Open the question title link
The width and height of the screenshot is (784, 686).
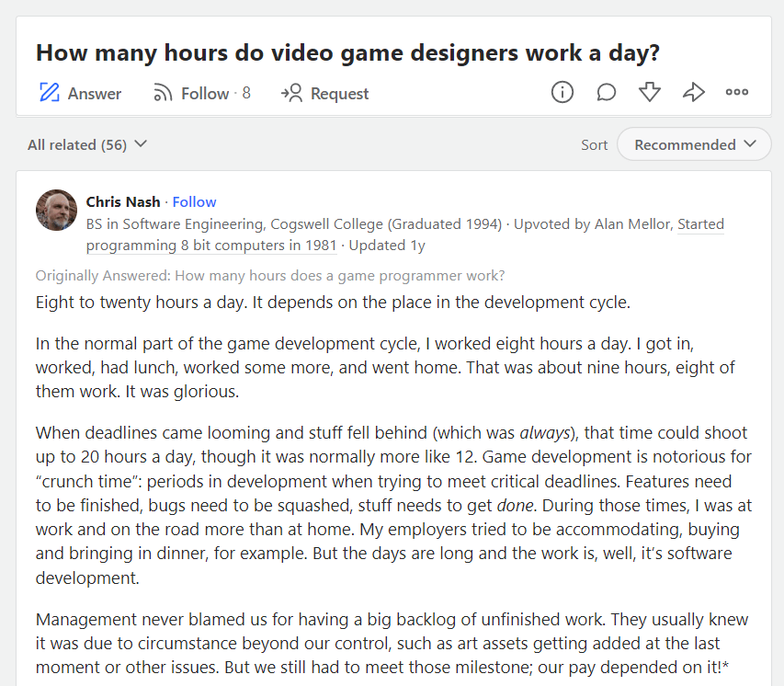347,52
